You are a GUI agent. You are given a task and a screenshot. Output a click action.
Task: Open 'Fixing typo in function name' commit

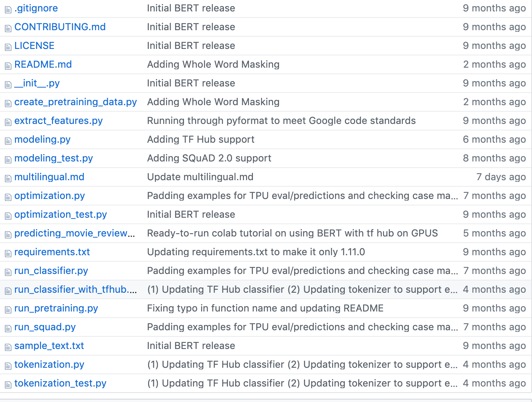pyautogui.click(x=265, y=308)
